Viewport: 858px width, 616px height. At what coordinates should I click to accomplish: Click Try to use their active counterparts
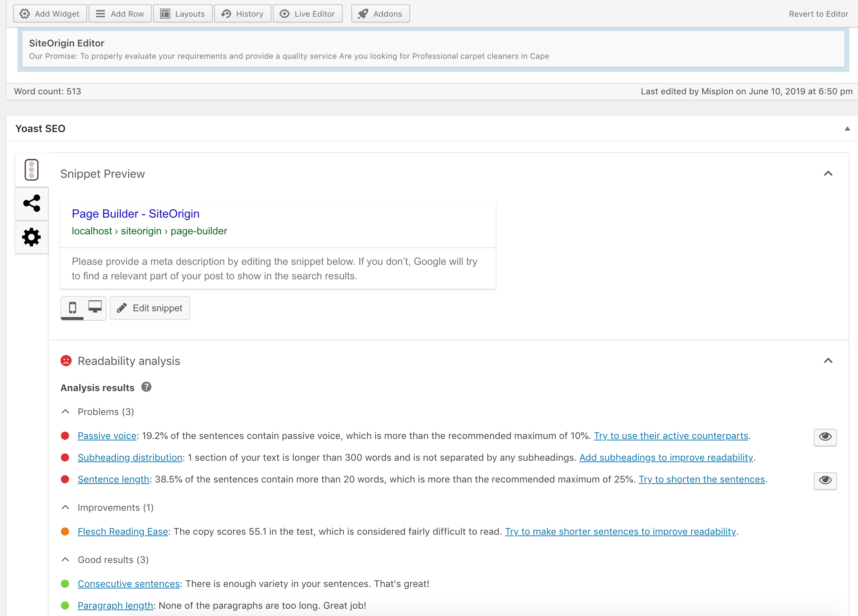click(671, 436)
